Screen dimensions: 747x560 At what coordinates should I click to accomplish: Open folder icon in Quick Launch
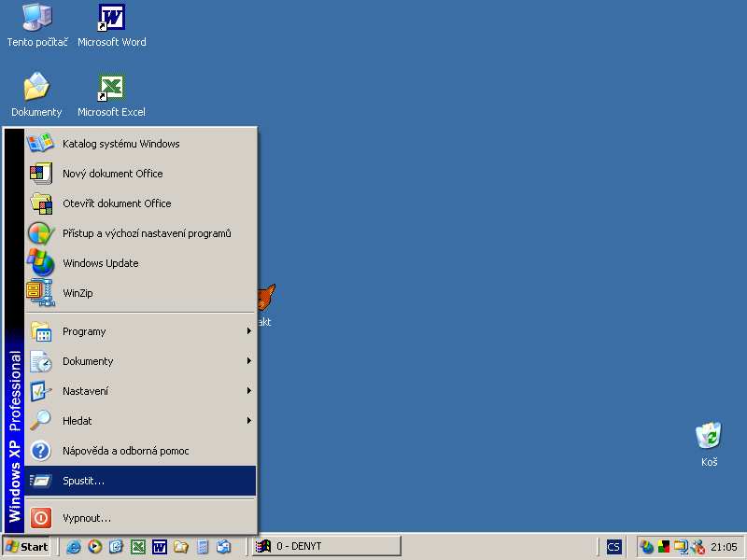[x=180, y=546]
